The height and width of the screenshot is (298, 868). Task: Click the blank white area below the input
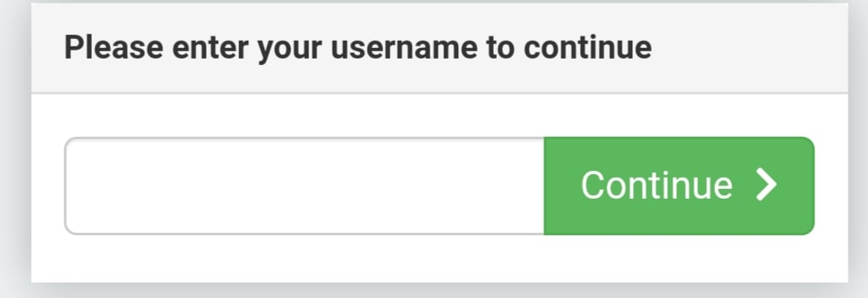tap(439, 259)
